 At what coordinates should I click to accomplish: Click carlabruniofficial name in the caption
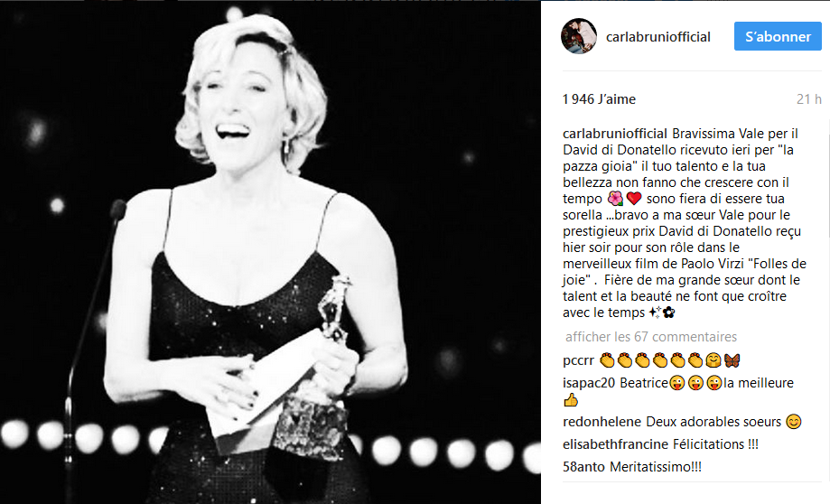point(614,134)
